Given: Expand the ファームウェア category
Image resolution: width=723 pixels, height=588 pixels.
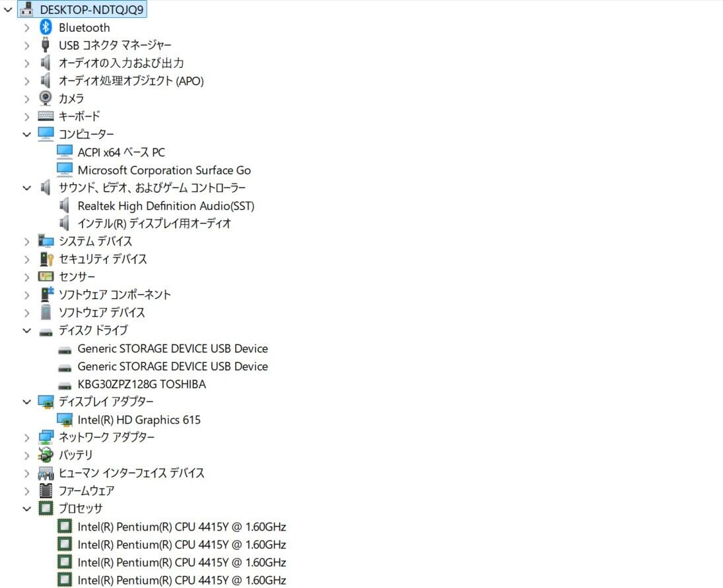Looking at the screenshot, I should [x=27, y=491].
